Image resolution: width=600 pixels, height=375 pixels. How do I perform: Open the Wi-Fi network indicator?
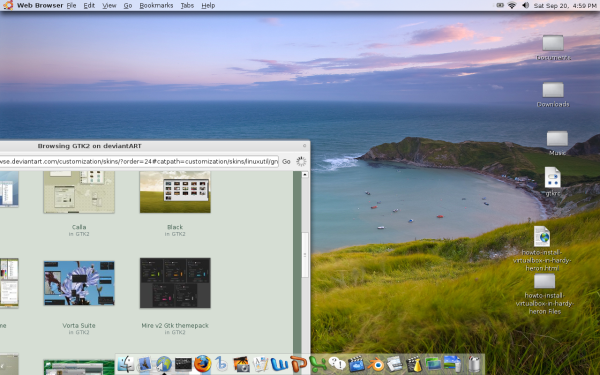[512, 5]
